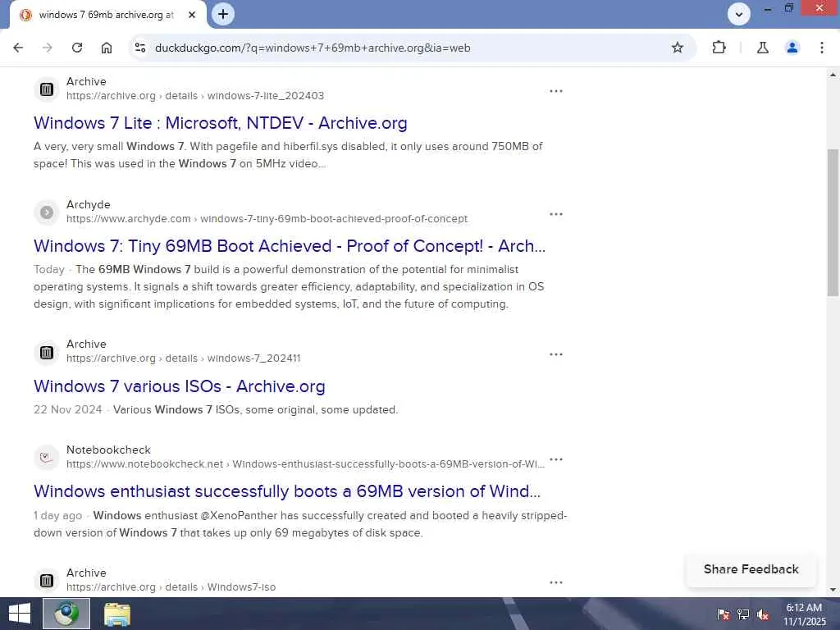840x630 pixels.
Task: Click the Action Center flag tray icon
Action: tap(724, 614)
